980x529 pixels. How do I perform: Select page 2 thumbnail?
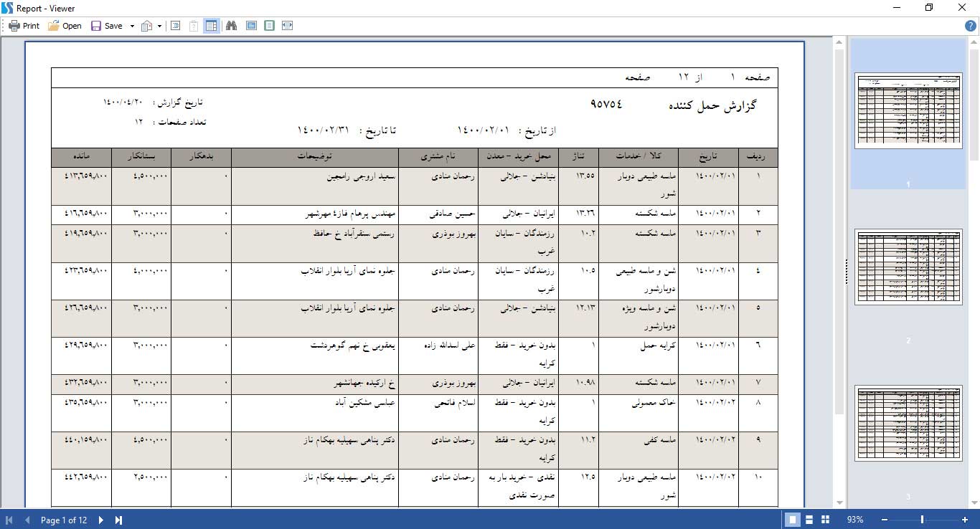click(908, 267)
